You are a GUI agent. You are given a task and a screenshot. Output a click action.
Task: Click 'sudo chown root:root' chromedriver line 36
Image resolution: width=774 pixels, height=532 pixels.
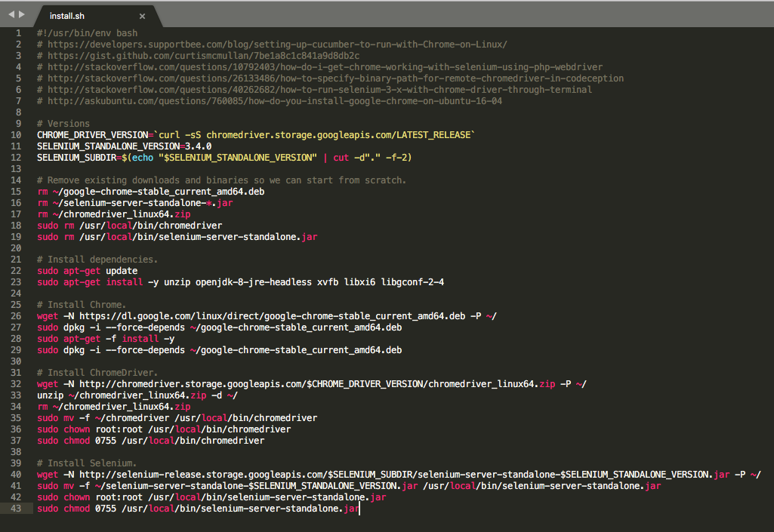[164, 430]
